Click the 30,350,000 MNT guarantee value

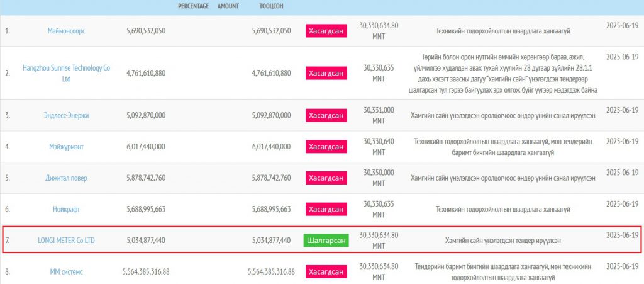(x=378, y=178)
